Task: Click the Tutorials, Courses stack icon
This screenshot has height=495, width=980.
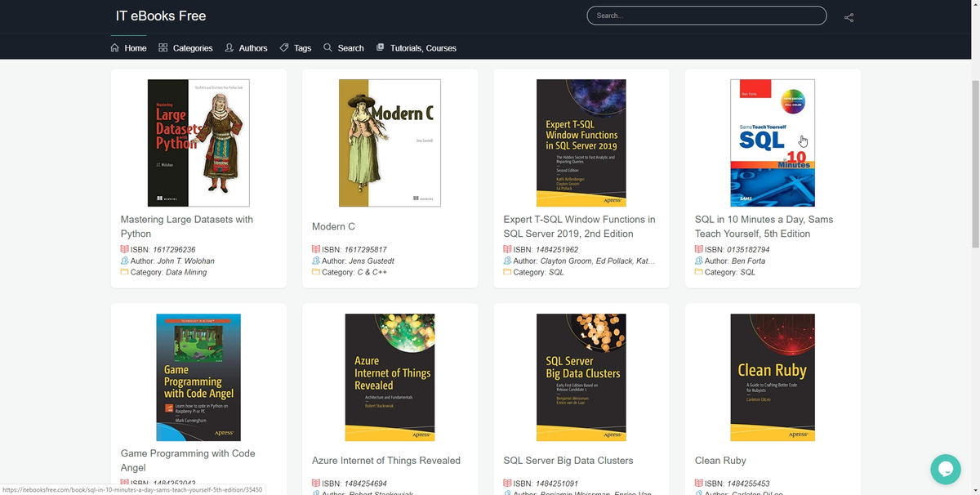Action: pos(381,47)
